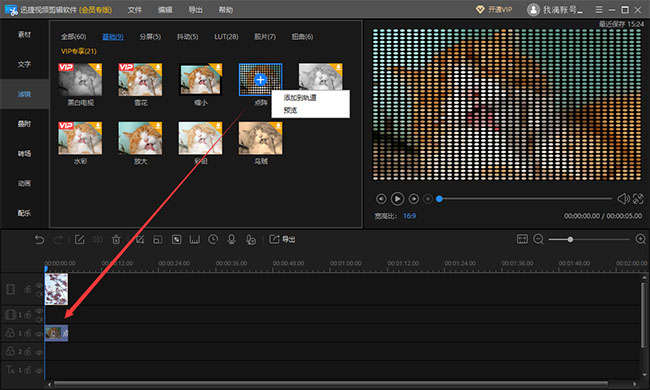The image size is (650, 390).
Task: Switch to the 扭曲(6) filter tab
Action: pos(302,36)
